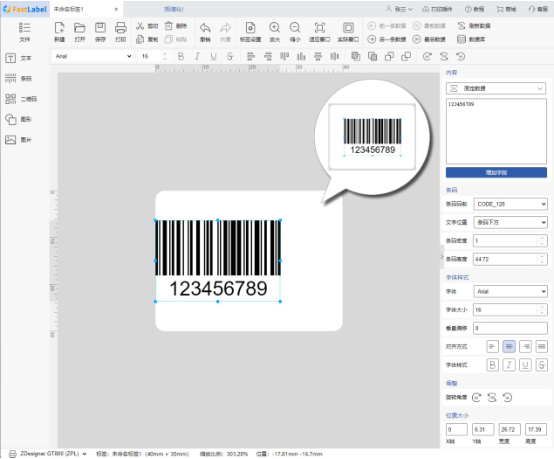Click the 缩小 zoom out magnifier
The width and height of the screenshot is (554, 459).
click(295, 28)
